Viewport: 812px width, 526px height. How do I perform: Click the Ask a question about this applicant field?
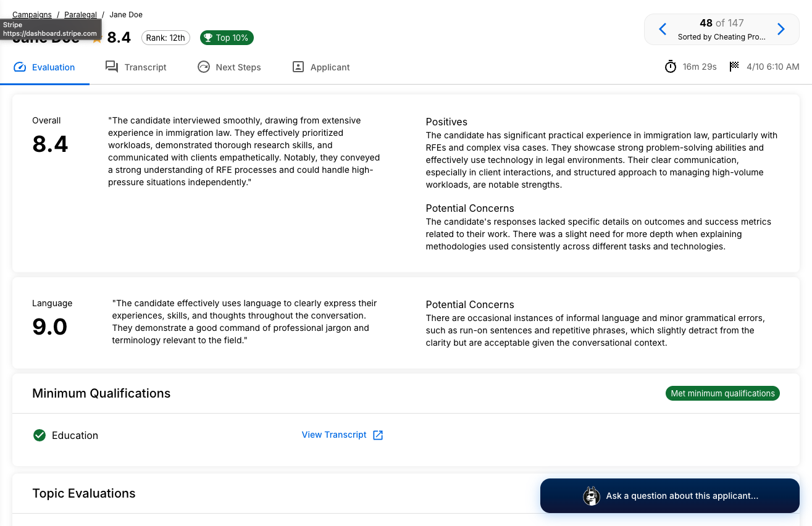(682, 496)
